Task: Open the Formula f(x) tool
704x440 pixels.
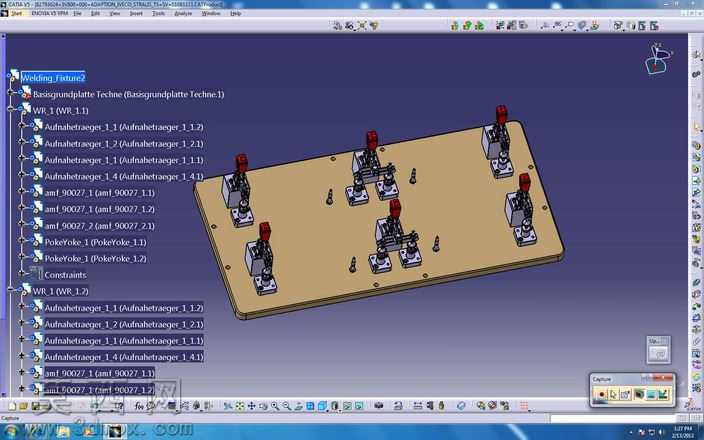Action: click(140, 406)
